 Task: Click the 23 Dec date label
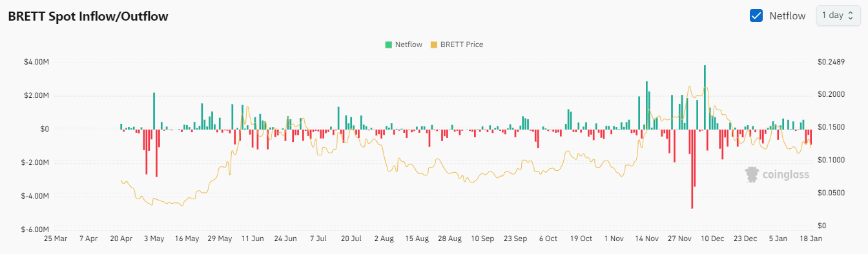click(746, 239)
